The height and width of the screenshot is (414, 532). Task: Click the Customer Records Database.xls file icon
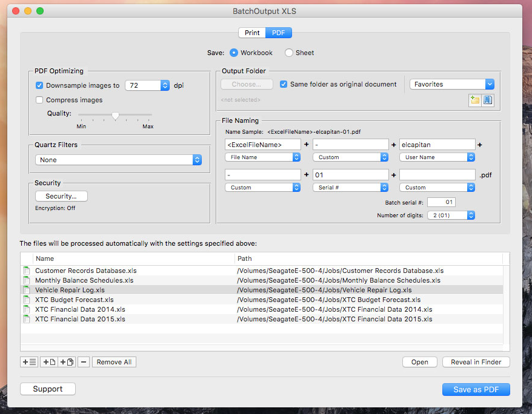(26, 271)
